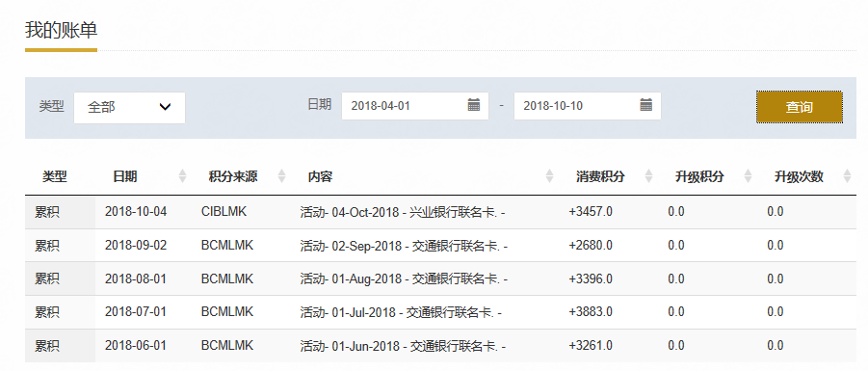This screenshot has height=371, width=868.
Task: Sort by 内容 column arrows
Action: (549, 176)
